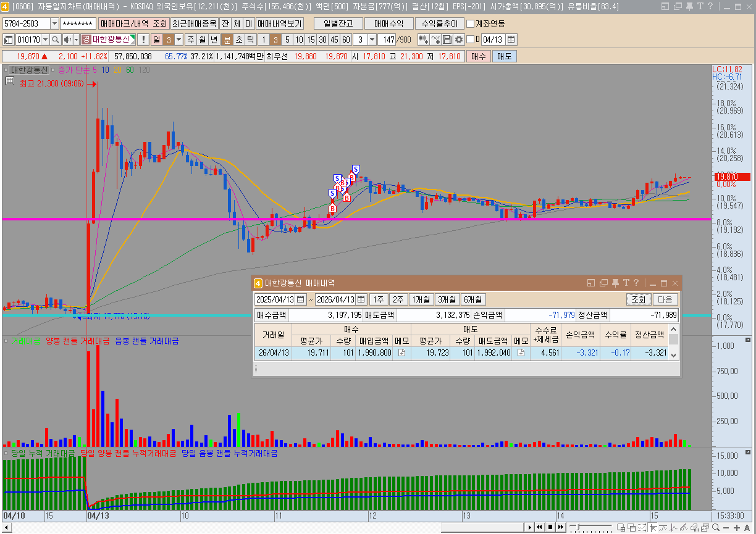Select the 5 minute interval button

click(x=287, y=40)
